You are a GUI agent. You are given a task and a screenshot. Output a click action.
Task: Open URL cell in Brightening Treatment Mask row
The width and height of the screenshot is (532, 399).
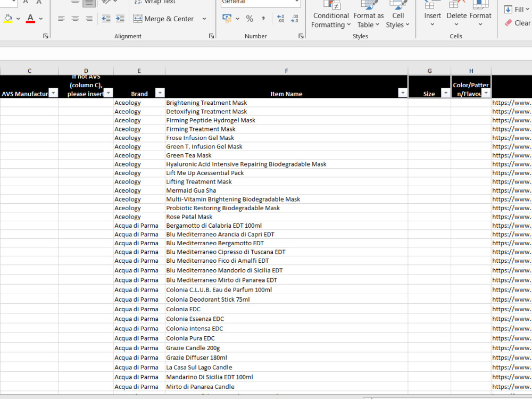coord(512,103)
